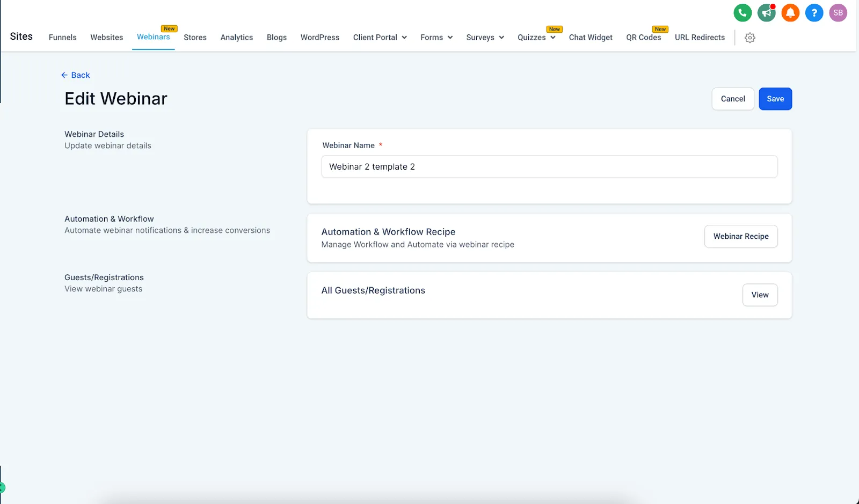
Task: Open the SB user avatar menu
Action: [x=838, y=13]
